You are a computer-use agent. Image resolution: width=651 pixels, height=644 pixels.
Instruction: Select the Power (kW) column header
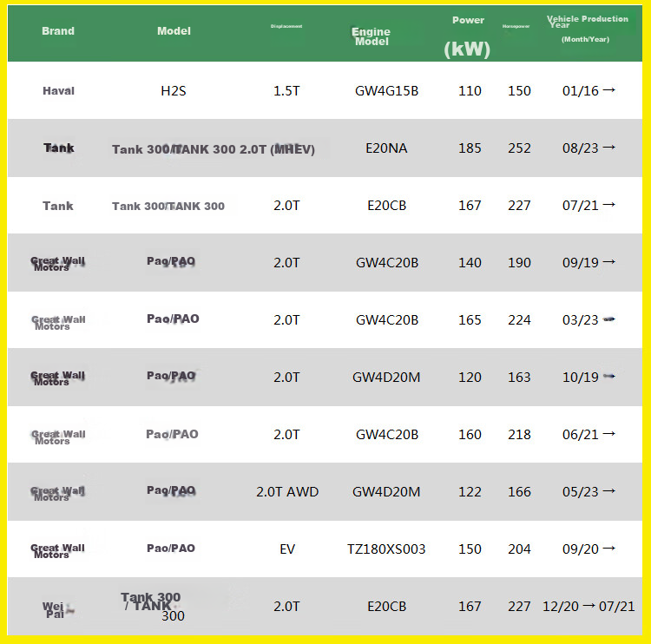point(468,37)
